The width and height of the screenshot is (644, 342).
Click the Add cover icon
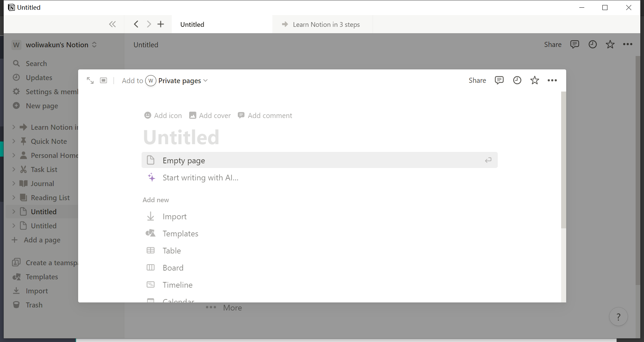coord(193,115)
